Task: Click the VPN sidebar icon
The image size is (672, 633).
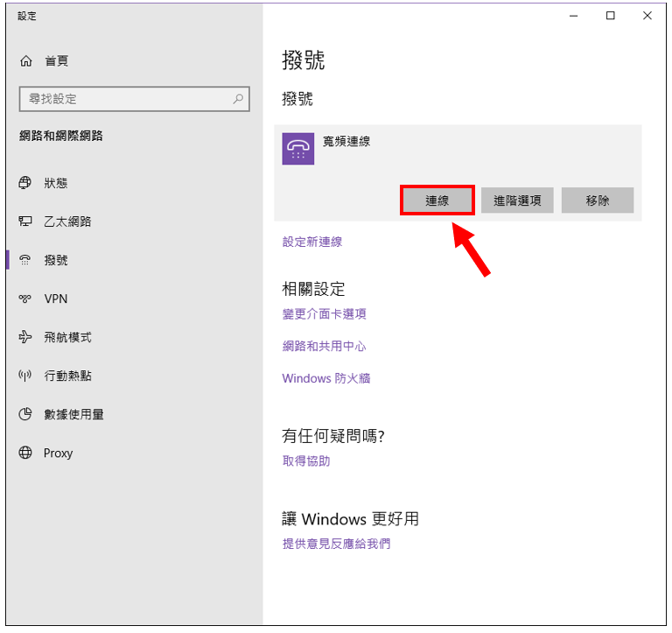Action: [x=25, y=299]
